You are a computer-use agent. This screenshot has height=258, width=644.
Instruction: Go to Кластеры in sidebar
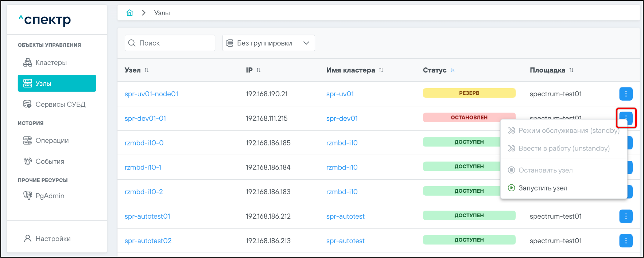point(51,63)
